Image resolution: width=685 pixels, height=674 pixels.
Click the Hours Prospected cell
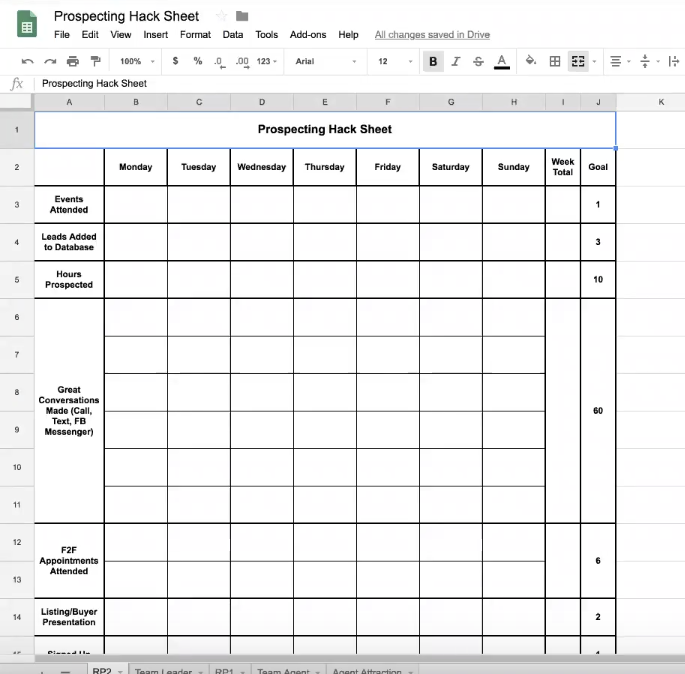pyautogui.click(x=69, y=280)
